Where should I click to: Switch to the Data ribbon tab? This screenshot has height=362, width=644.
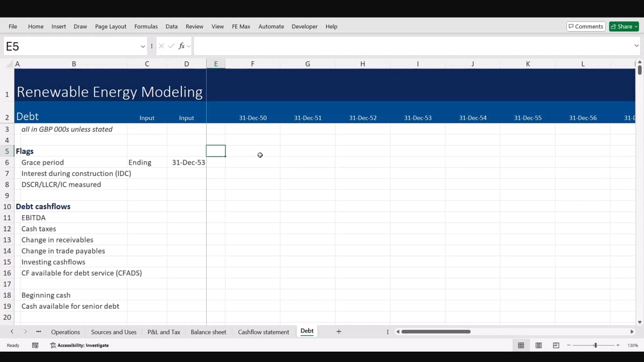(x=172, y=26)
